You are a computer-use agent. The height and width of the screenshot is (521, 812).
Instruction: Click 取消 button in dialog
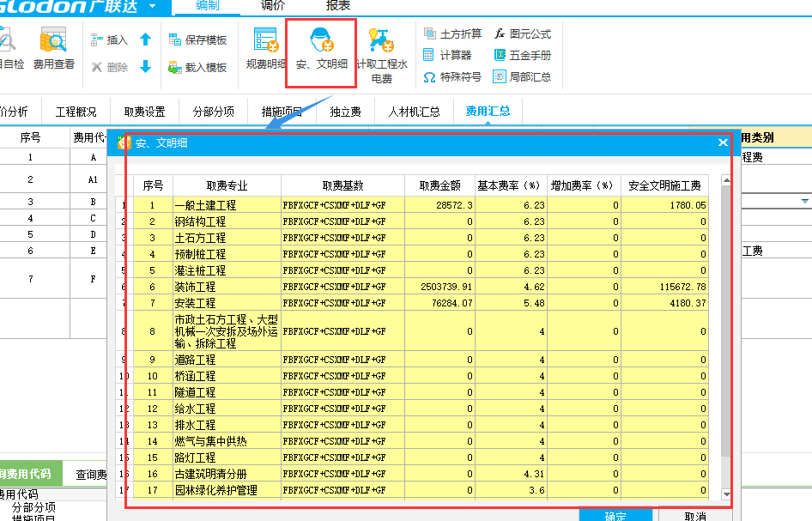(x=695, y=515)
